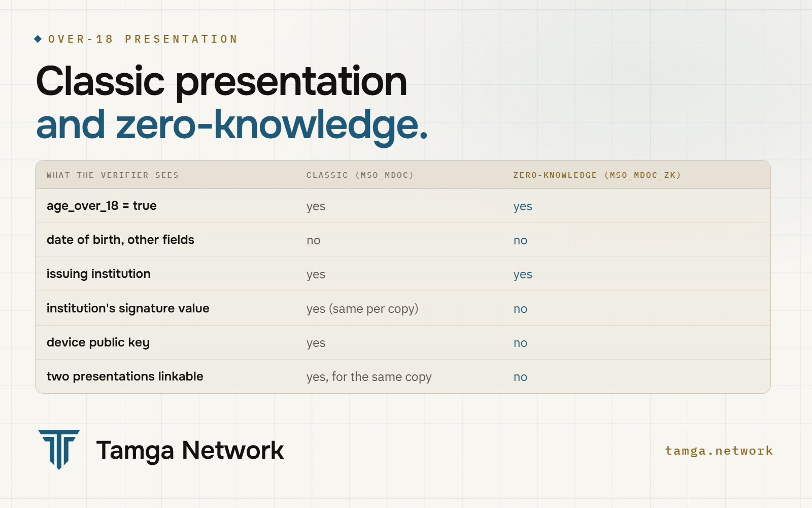
Task: Click the 'yes, for the same copy' cell
Action: point(369,377)
